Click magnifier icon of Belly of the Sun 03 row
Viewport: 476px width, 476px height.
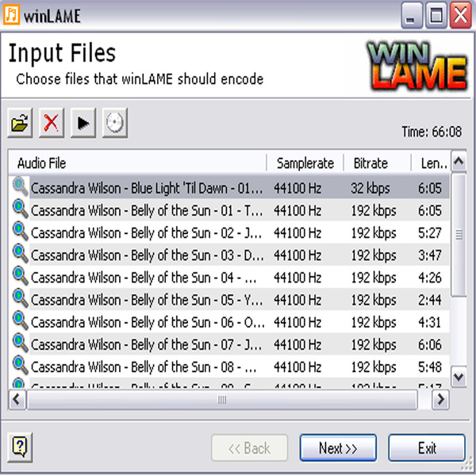pos(21,254)
